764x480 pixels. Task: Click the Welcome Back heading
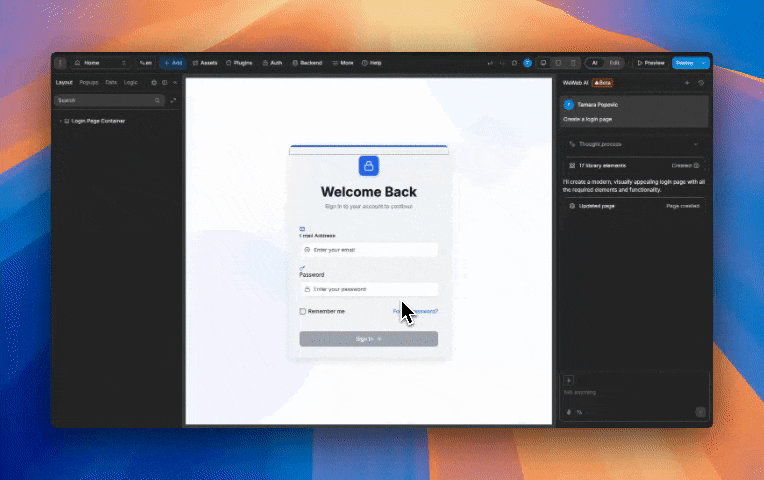tap(369, 192)
